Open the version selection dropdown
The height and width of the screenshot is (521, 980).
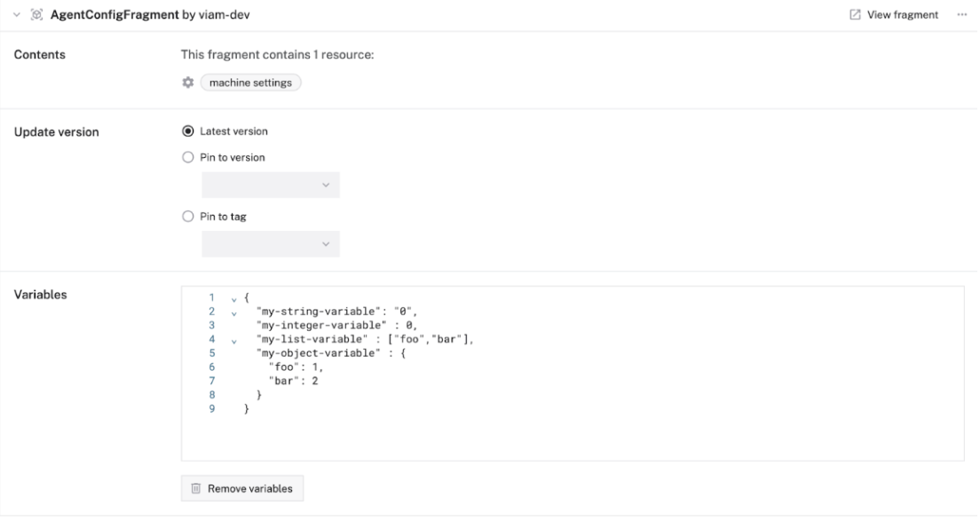click(x=270, y=185)
